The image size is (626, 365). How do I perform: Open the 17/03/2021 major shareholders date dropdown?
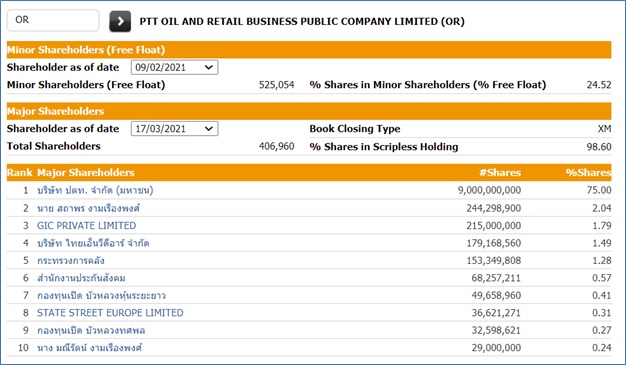[x=174, y=129]
